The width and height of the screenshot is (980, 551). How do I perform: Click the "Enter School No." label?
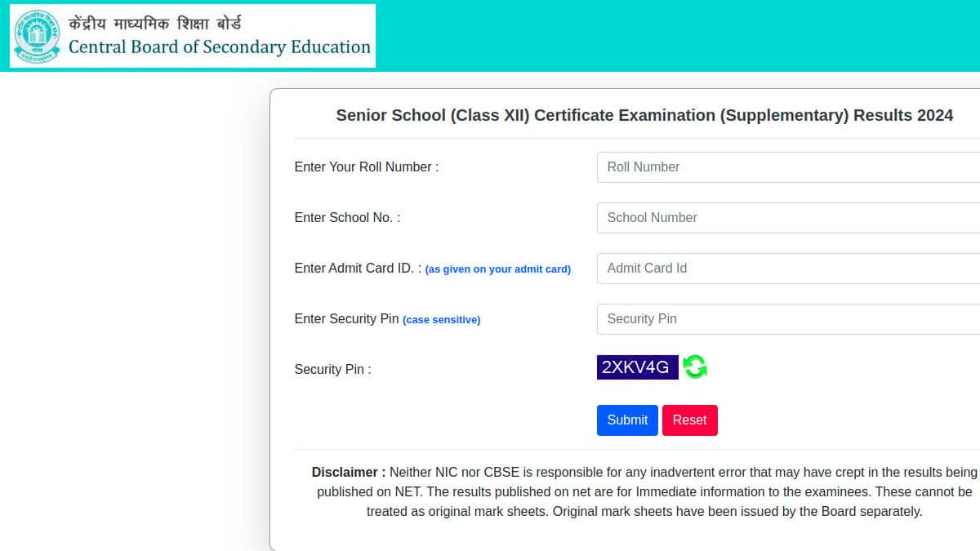pyautogui.click(x=347, y=217)
